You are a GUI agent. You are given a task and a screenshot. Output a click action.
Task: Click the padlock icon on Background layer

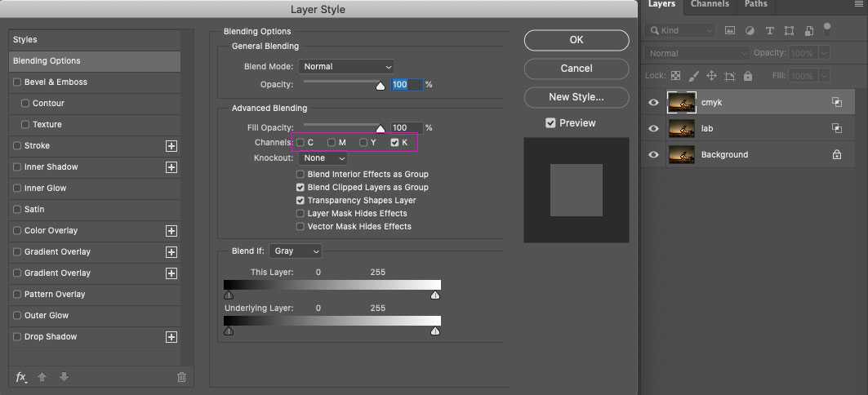click(836, 154)
